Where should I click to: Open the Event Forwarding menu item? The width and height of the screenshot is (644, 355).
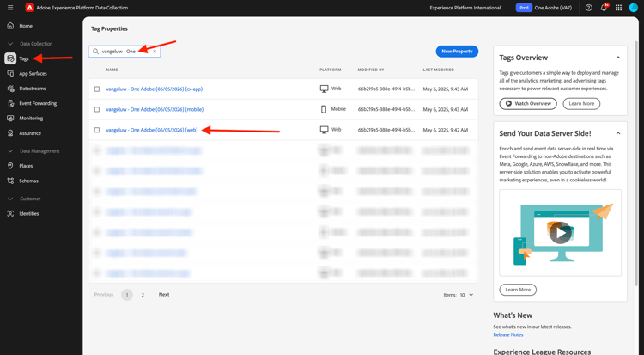(x=38, y=103)
